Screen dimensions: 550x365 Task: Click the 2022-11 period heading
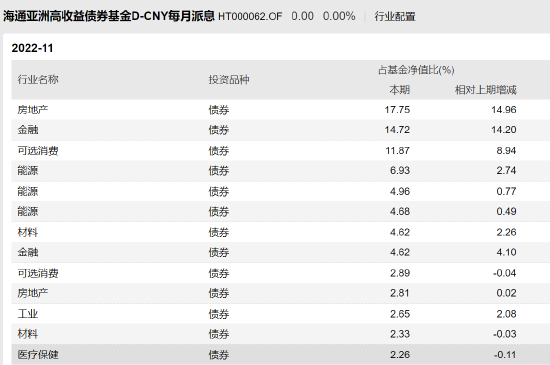[32, 48]
